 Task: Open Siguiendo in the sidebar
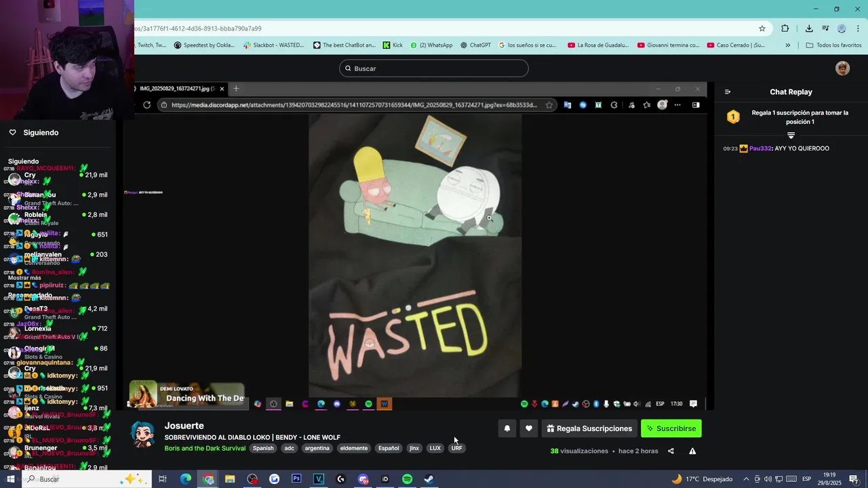pyautogui.click(x=41, y=133)
